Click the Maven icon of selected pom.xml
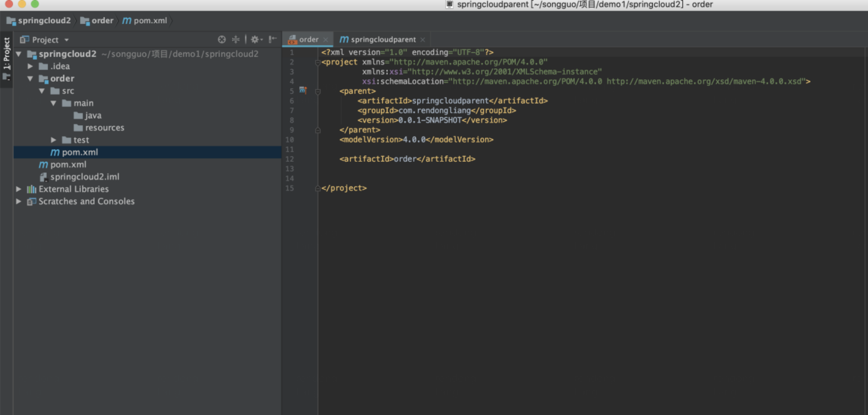The width and height of the screenshot is (868, 415). coord(55,153)
